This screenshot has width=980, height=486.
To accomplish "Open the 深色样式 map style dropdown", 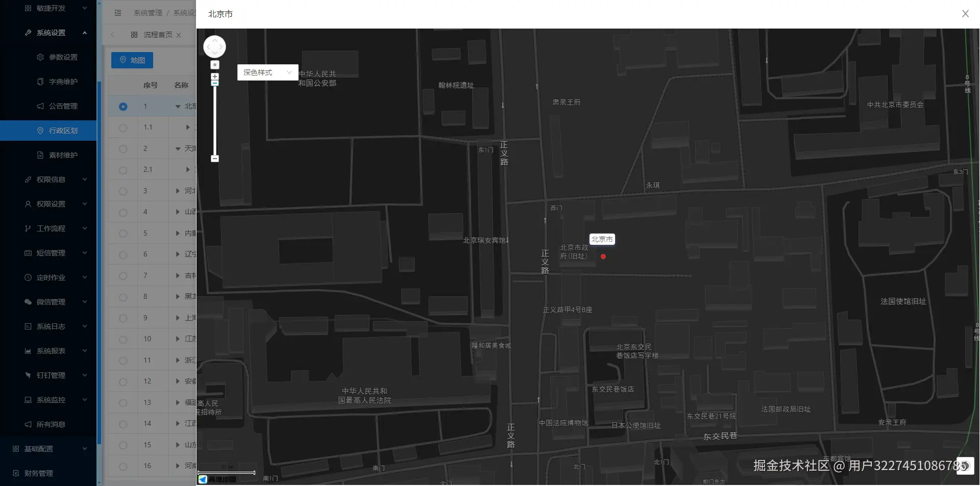I will pyautogui.click(x=267, y=72).
